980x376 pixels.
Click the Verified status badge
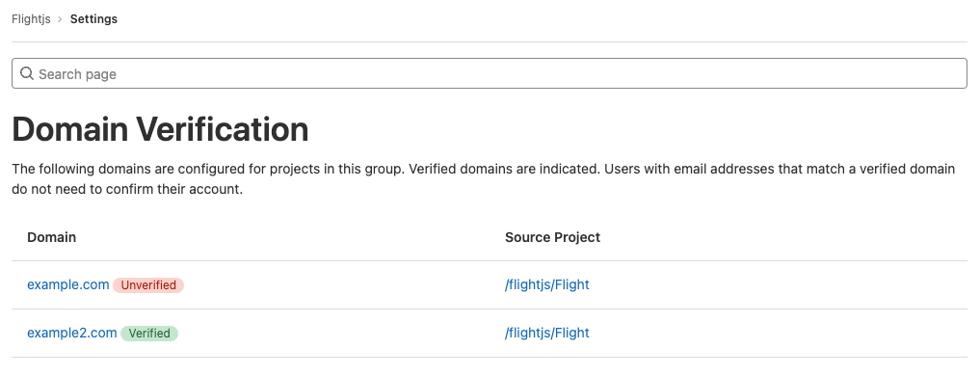149,334
